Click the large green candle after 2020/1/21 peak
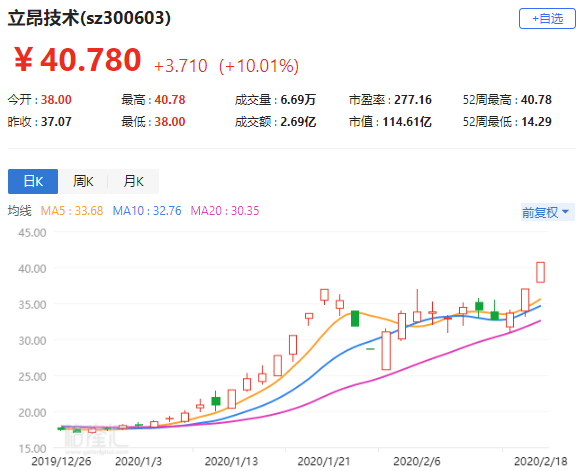The height and width of the screenshot is (471, 578). [355, 318]
